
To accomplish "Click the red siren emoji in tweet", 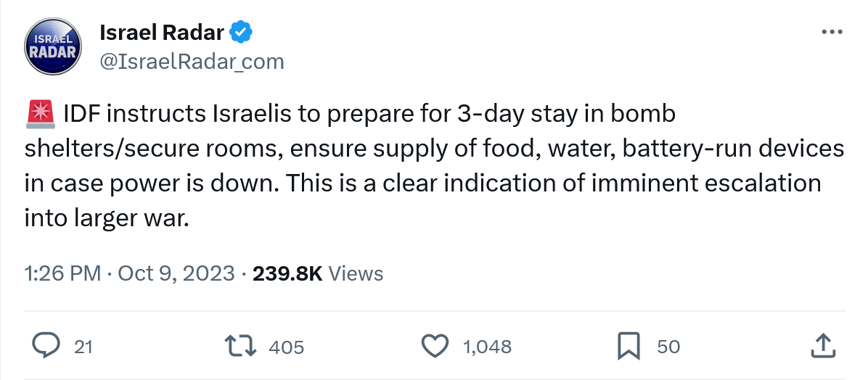I will point(39,115).
